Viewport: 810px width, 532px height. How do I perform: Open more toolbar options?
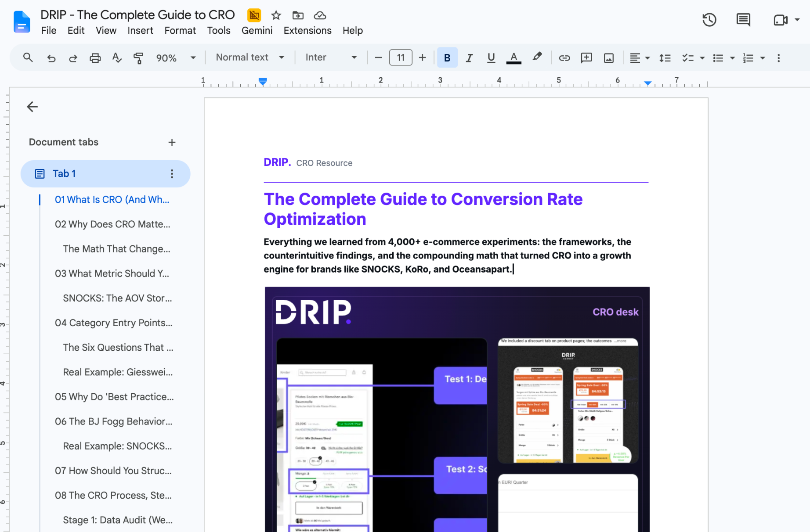point(778,58)
